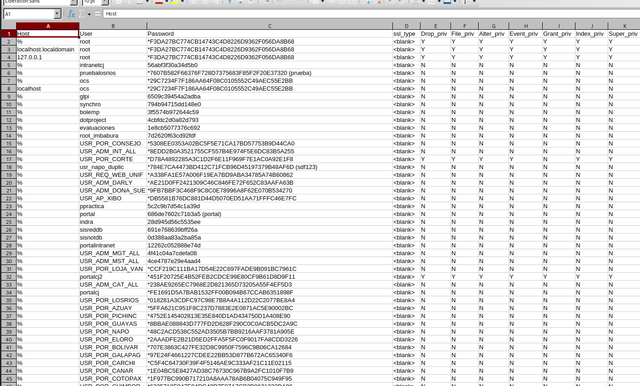Select the USR_POR_GUAYAS user cell

tap(113, 324)
